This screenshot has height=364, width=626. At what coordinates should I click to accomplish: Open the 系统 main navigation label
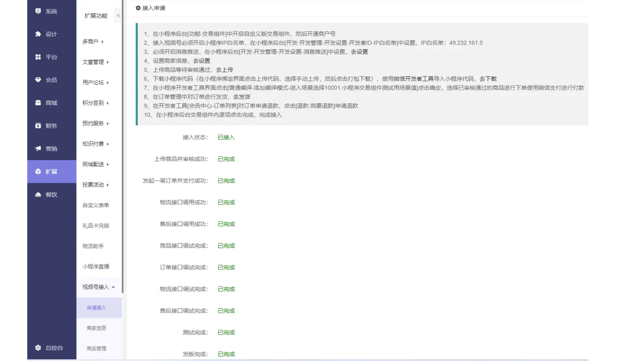[x=51, y=11]
